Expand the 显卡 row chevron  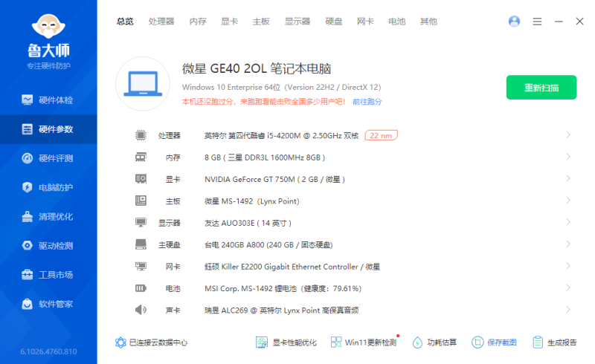568,178
